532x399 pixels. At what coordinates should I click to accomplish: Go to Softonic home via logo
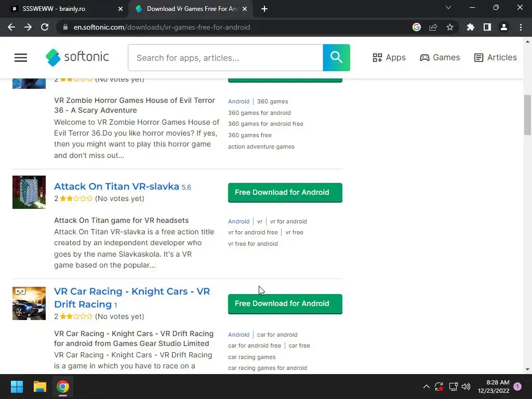[x=77, y=57]
